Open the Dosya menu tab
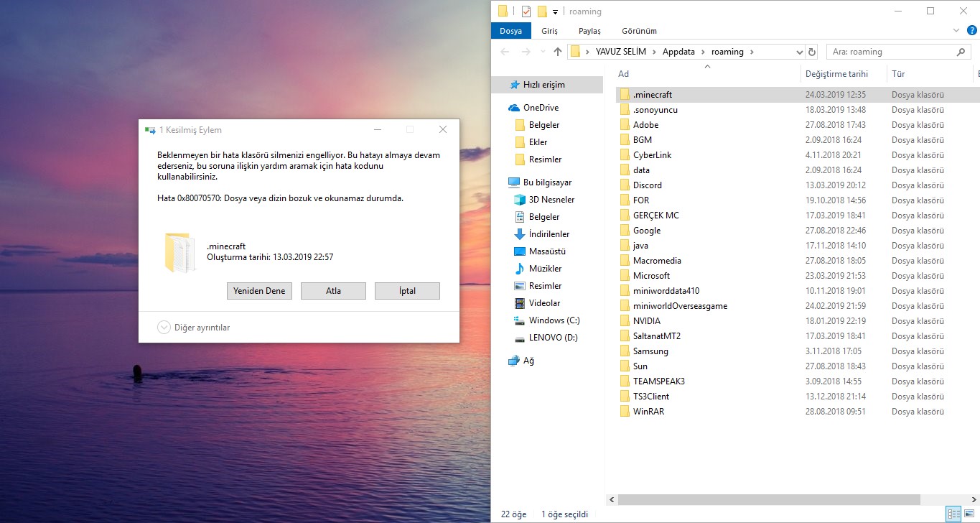 (510, 31)
